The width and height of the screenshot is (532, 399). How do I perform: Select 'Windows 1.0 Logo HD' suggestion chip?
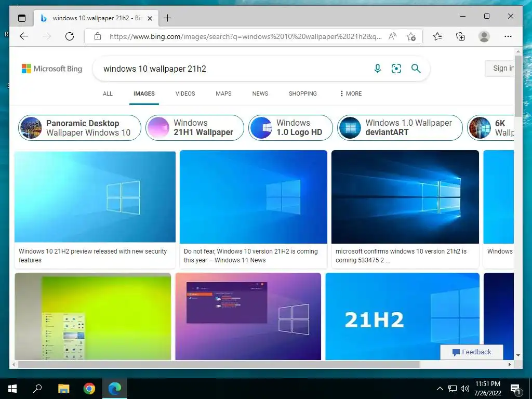click(x=291, y=128)
